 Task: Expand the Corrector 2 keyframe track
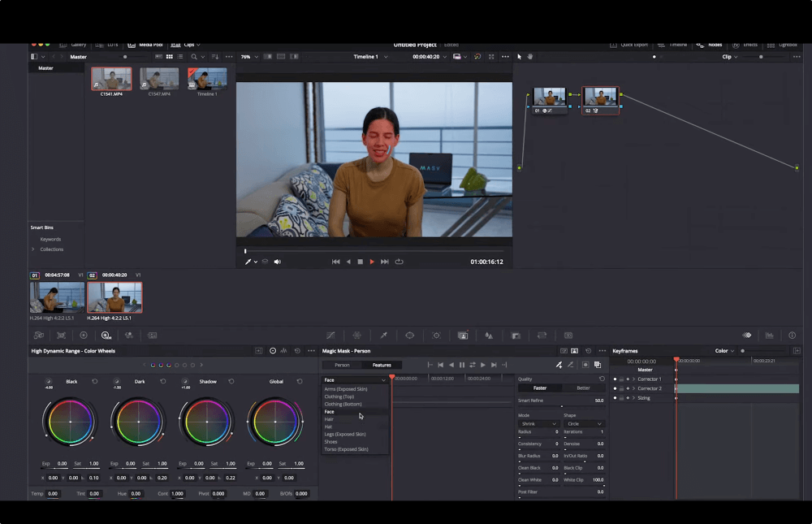(633, 388)
